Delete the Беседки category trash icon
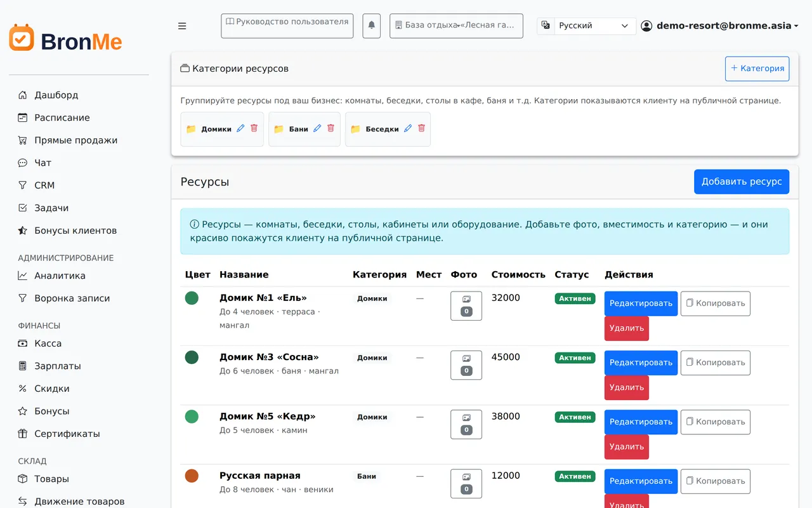Image resolution: width=812 pixels, height=508 pixels. point(421,128)
